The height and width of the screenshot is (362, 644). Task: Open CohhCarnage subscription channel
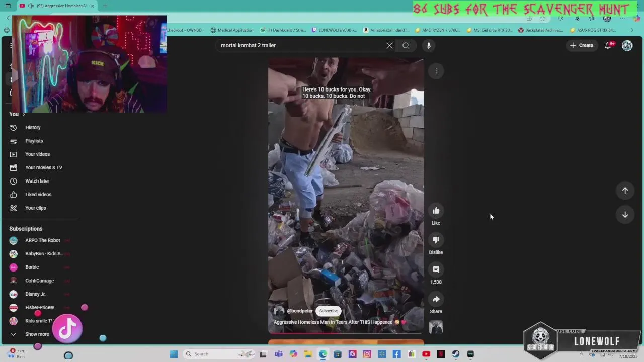point(39,281)
